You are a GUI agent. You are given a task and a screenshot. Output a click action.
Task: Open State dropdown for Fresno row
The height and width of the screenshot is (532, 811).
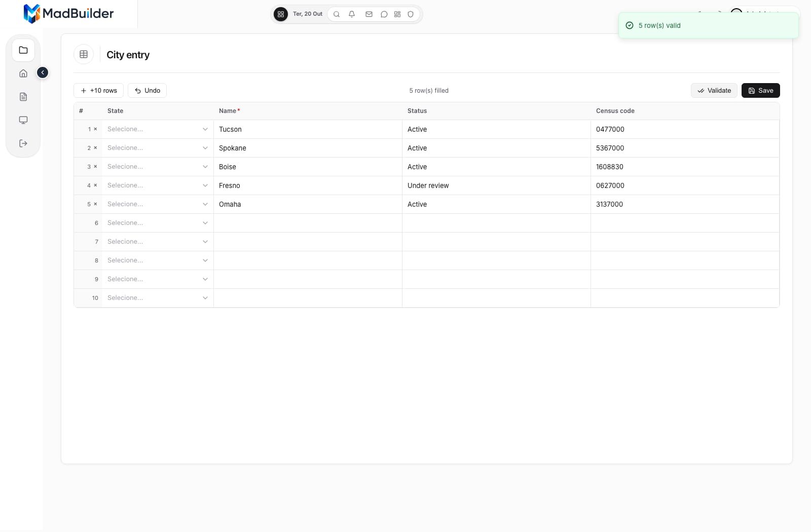click(158, 185)
